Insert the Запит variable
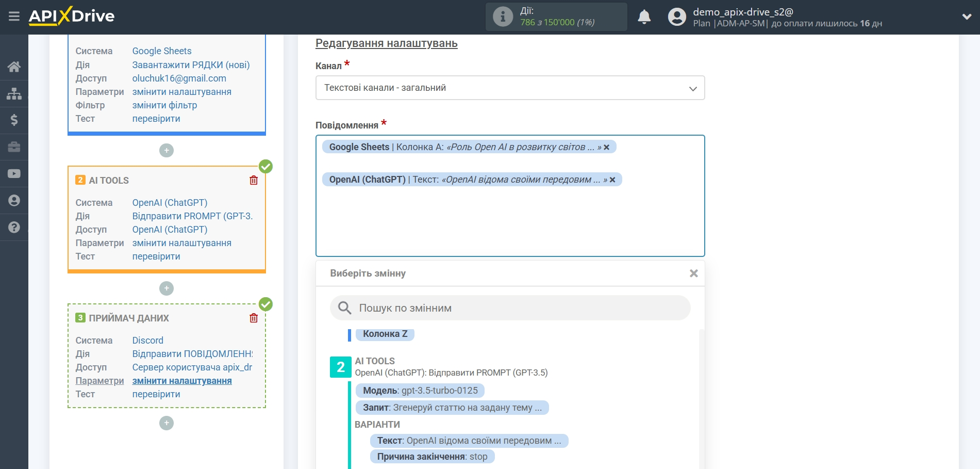The image size is (980, 469). [452, 408]
